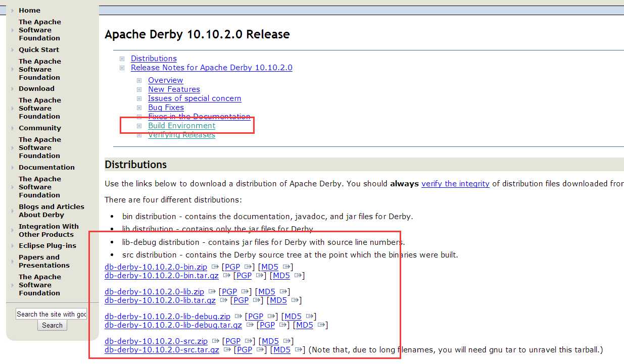Click external-link icon right after db-derby-10.10.2.0-lib.tar.gz
The height and width of the screenshot is (364, 624).
[x=224, y=300]
